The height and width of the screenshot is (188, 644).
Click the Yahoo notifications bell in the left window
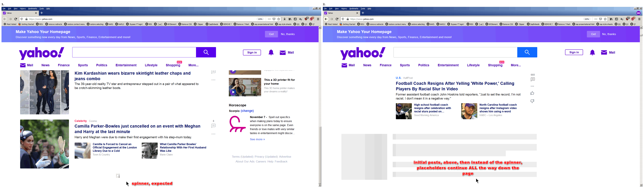tap(271, 52)
